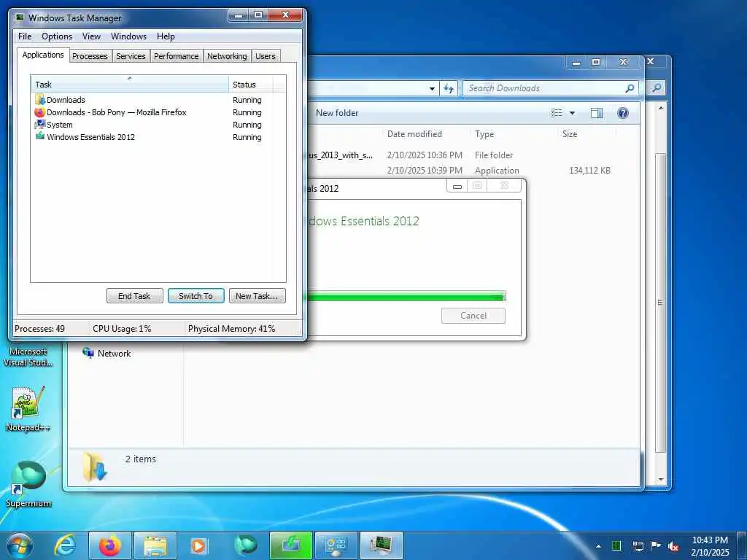Sort files by Size column
Screen dimensions: 747x560
coord(570,134)
